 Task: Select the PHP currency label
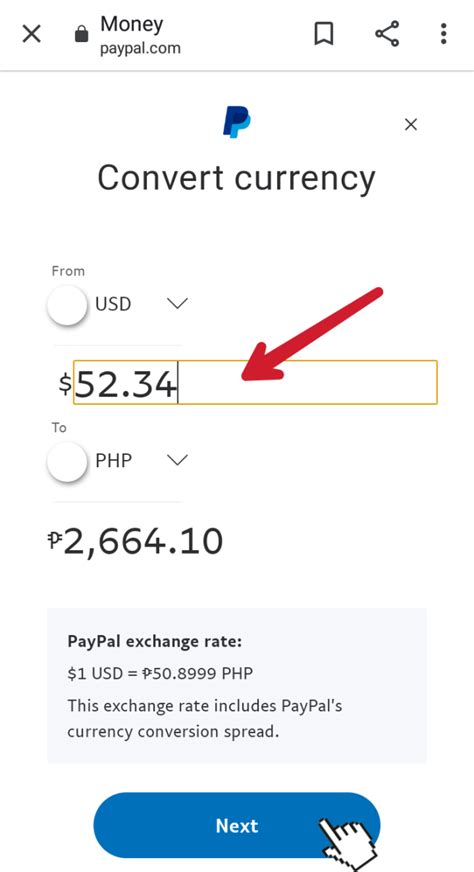coord(113,460)
